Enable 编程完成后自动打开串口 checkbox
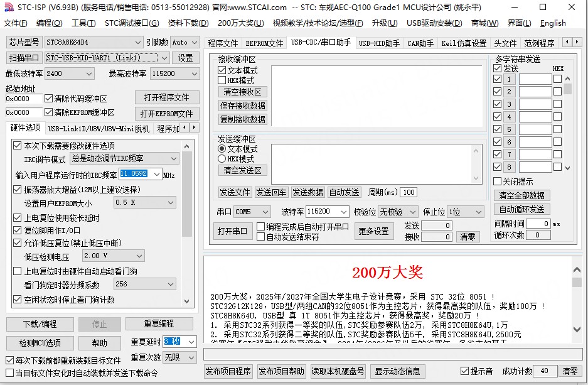This screenshot has width=588, height=385. 260,227
